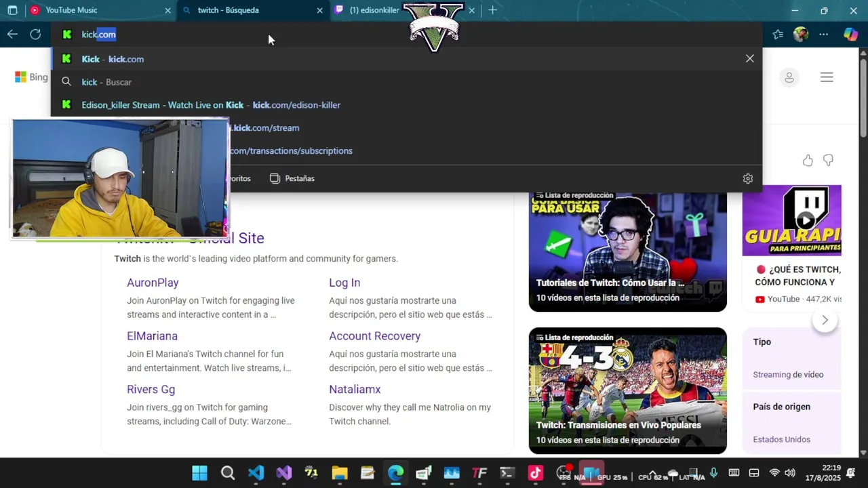The image size is (868, 488).
Task: Open a new tab with plus button
Action: [x=493, y=10]
